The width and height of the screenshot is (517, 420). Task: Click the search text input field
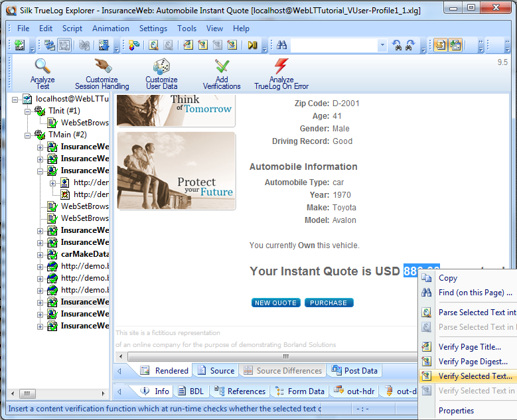[x=334, y=45]
